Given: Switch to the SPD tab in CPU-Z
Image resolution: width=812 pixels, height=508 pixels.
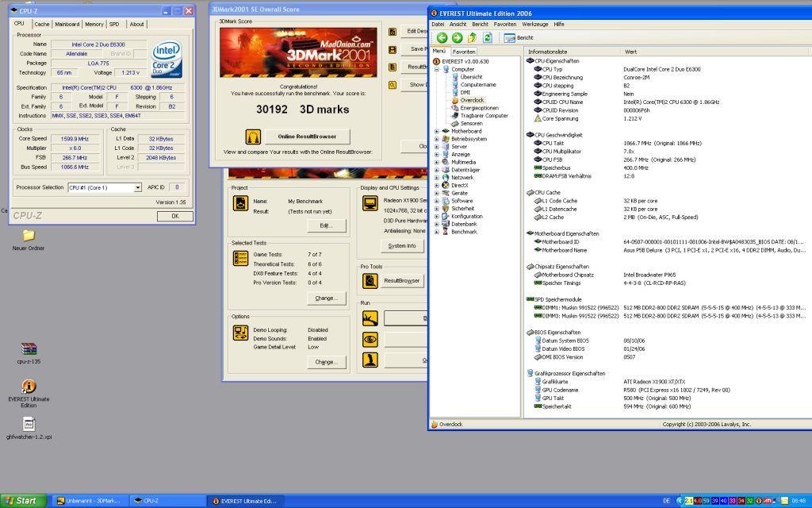Looking at the screenshot, I should click(x=114, y=25).
